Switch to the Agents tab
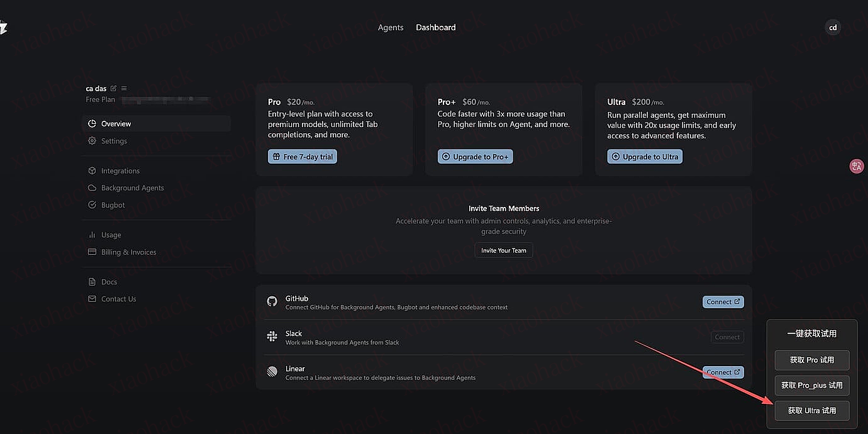Screen dimensions: 868x434 [391, 28]
